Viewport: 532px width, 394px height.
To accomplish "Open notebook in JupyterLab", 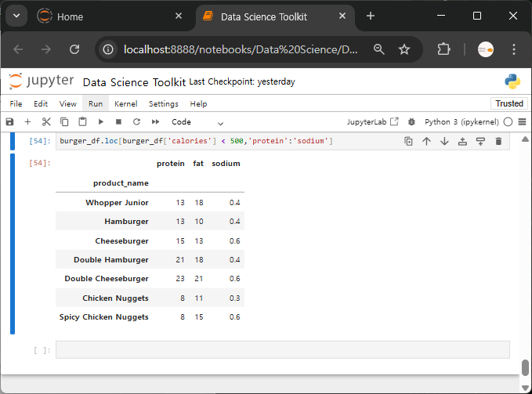I will pos(372,121).
